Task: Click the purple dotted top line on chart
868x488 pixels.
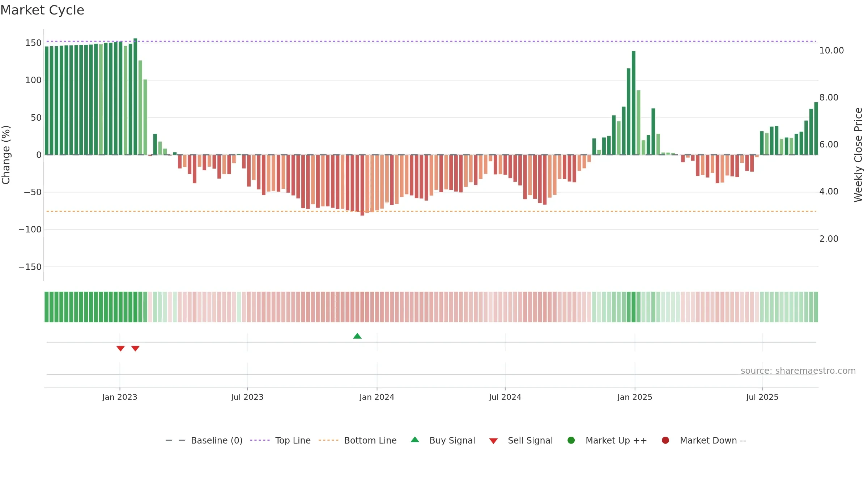Action: [x=430, y=41]
